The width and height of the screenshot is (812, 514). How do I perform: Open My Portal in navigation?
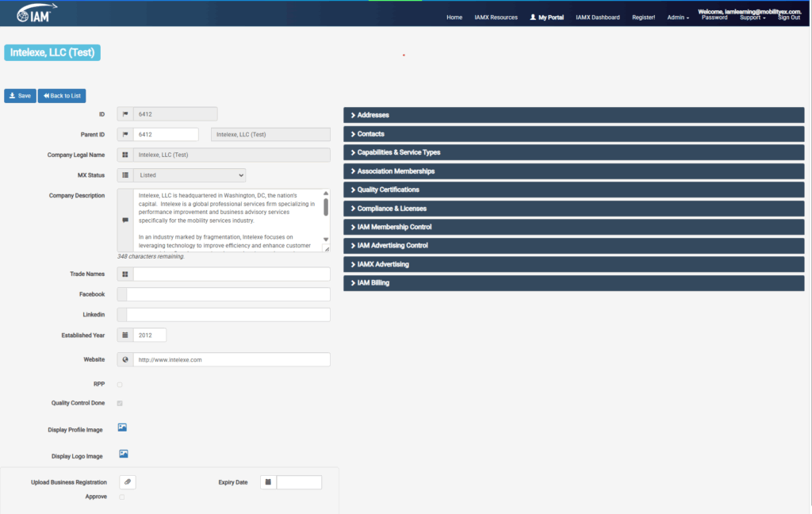547,17
